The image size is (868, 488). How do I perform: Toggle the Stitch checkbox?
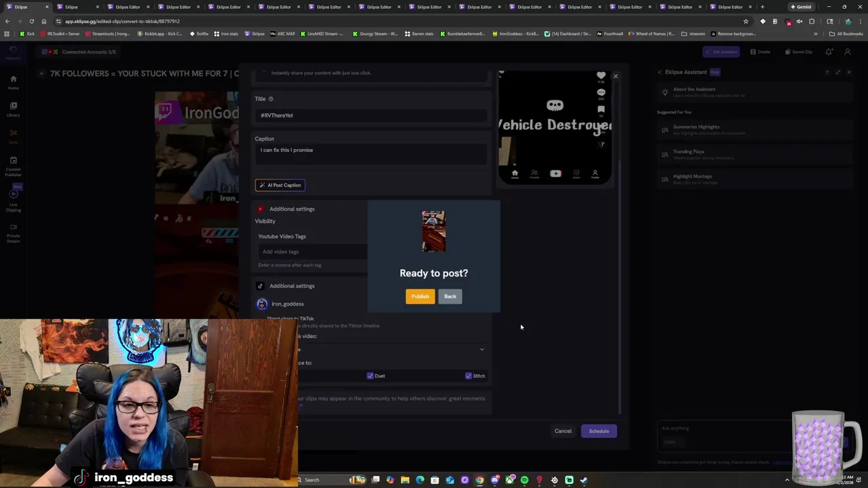(x=469, y=375)
